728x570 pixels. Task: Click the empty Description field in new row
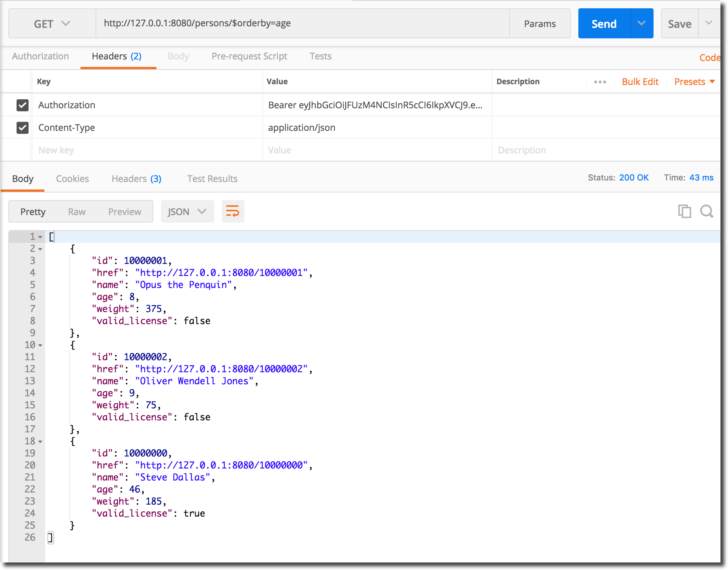pos(606,150)
